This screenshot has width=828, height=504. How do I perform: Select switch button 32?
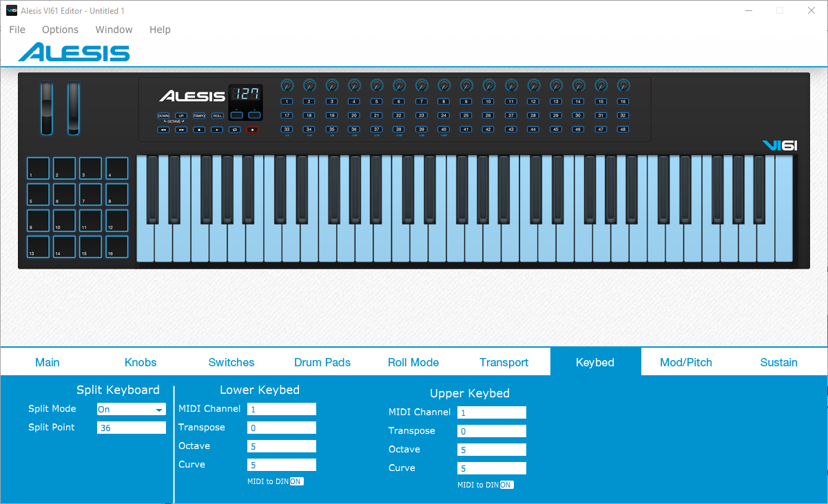click(623, 115)
